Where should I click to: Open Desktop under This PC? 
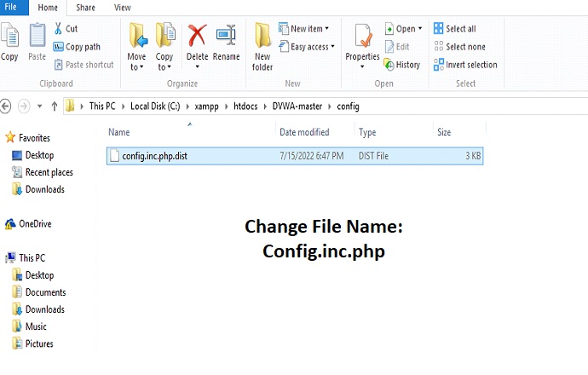point(33,275)
